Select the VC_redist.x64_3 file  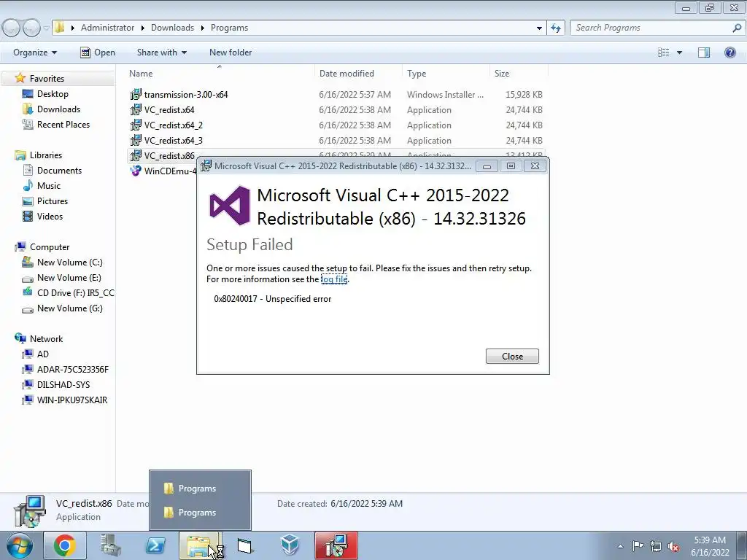click(x=174, y=140)
